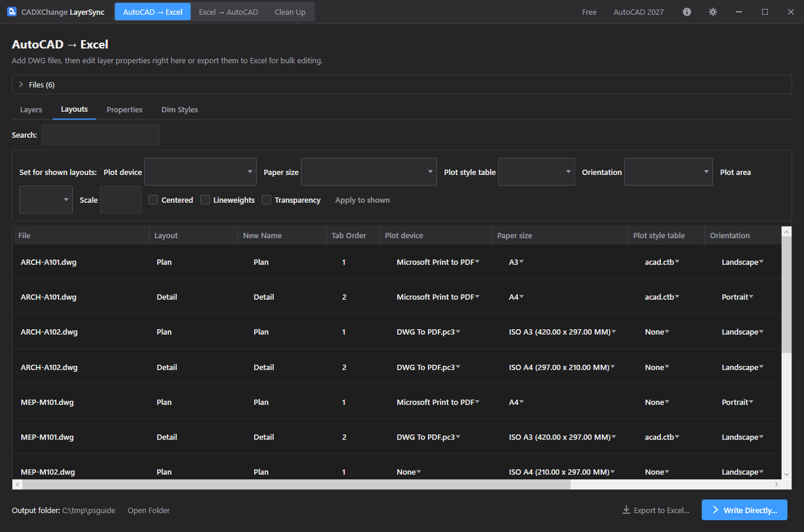Change orientation for MEP-M101.dwg Plan row
The height and width of the screenshot is (532, 804).
[737, 402]
